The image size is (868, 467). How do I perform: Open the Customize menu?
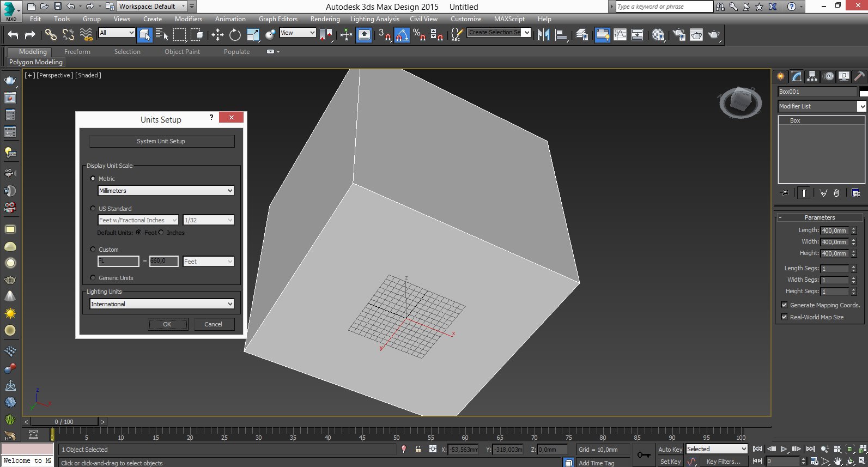466,19
